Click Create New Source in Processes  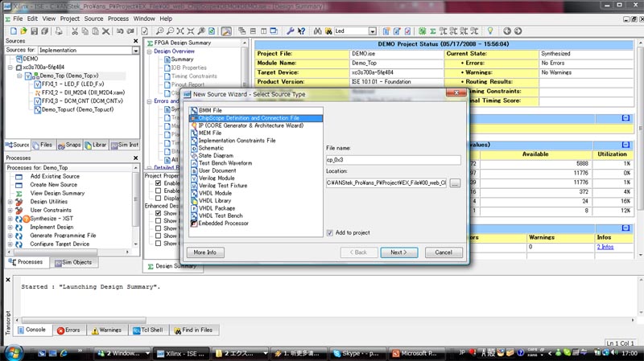tap(53, 185)
